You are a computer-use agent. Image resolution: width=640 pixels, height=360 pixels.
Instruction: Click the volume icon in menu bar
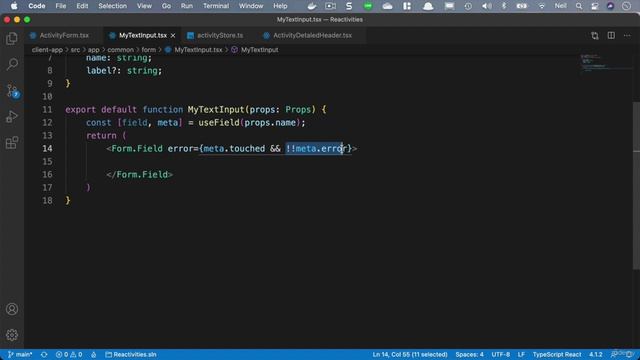click(487, 6)
